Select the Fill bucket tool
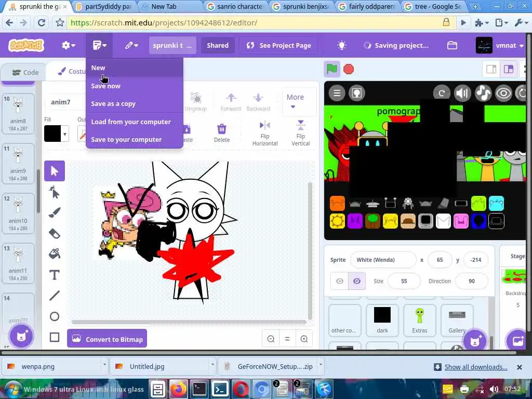 point(54,254)
